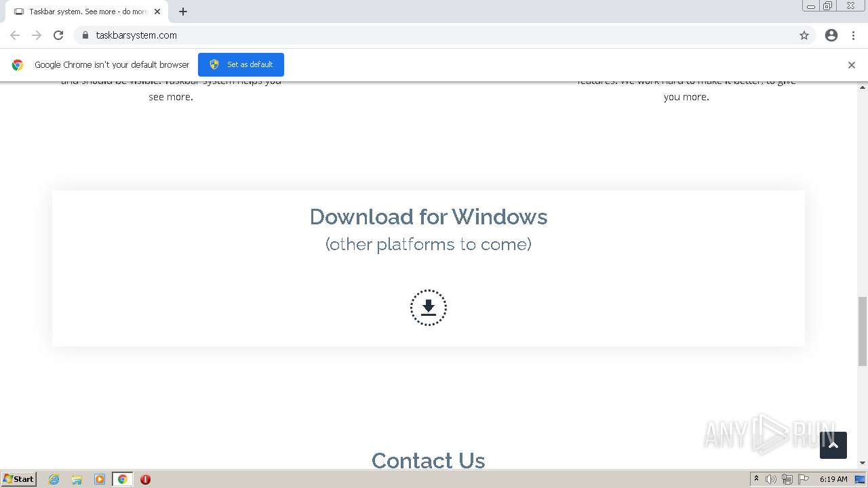The height and width of the screenshot is (488, 868).
Task: Reload the page with the refresh icon
Action: pos(58,35)
